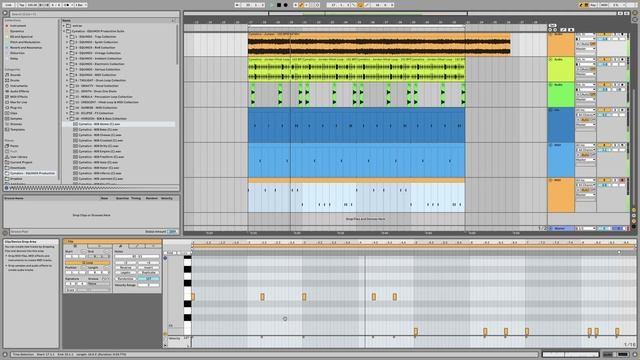The width and height of the screenshot is (640, 360).
Task: Expand the ECLIPSE FX Collection folder
Action: point(67,113)
